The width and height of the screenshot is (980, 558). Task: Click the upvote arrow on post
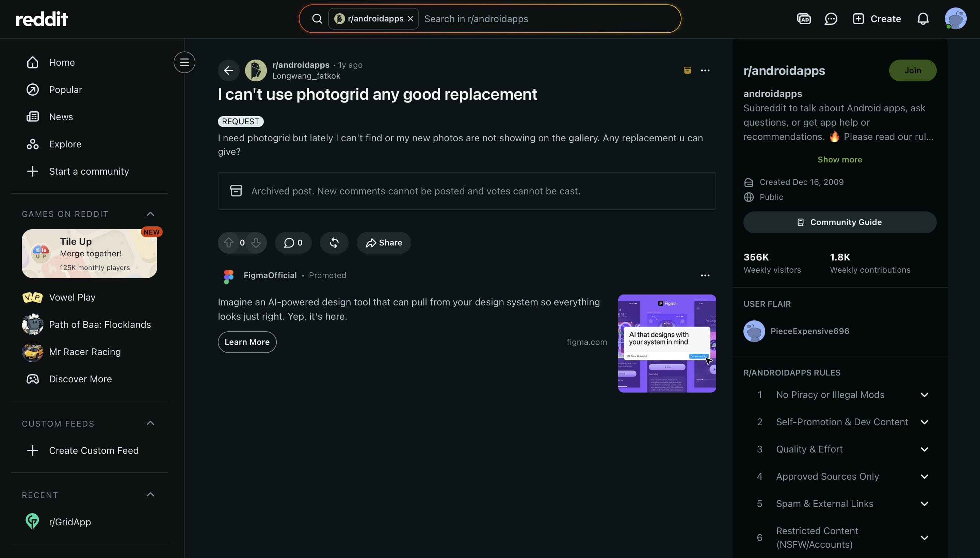click(229, 243)
